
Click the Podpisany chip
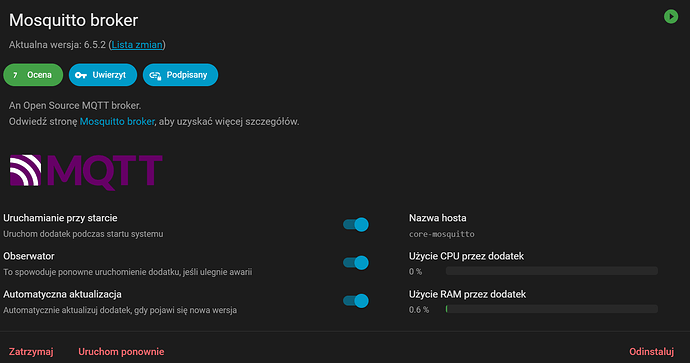(180, 75)
